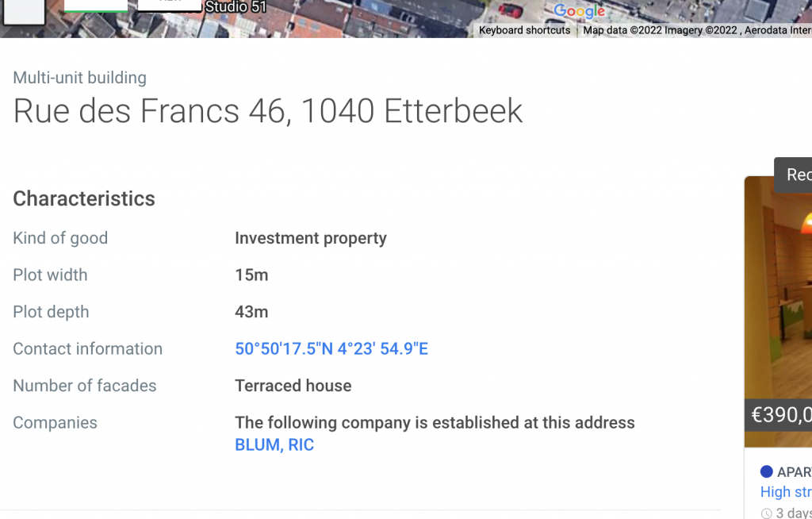Click the Characteristics section heading

[84, 198]
